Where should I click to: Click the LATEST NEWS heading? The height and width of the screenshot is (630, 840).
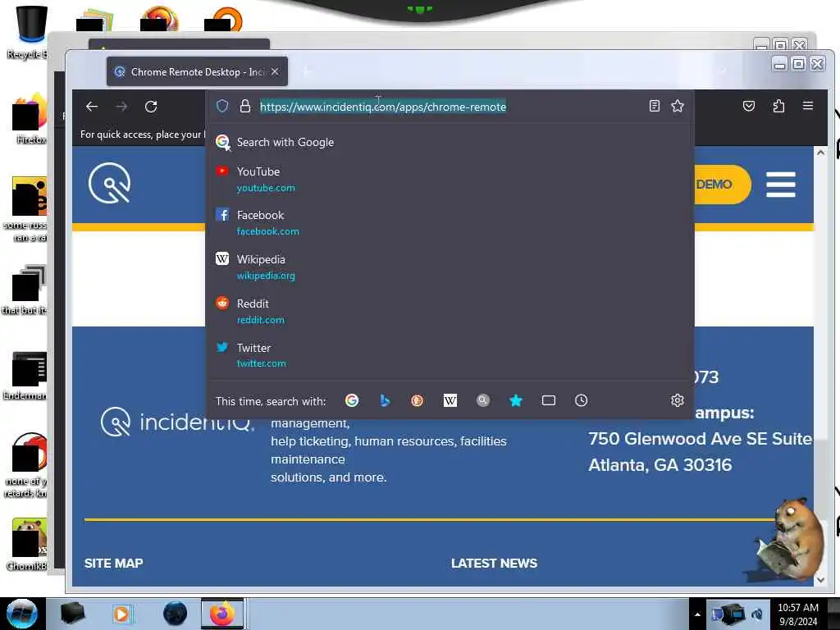click(x=494, y=564)
